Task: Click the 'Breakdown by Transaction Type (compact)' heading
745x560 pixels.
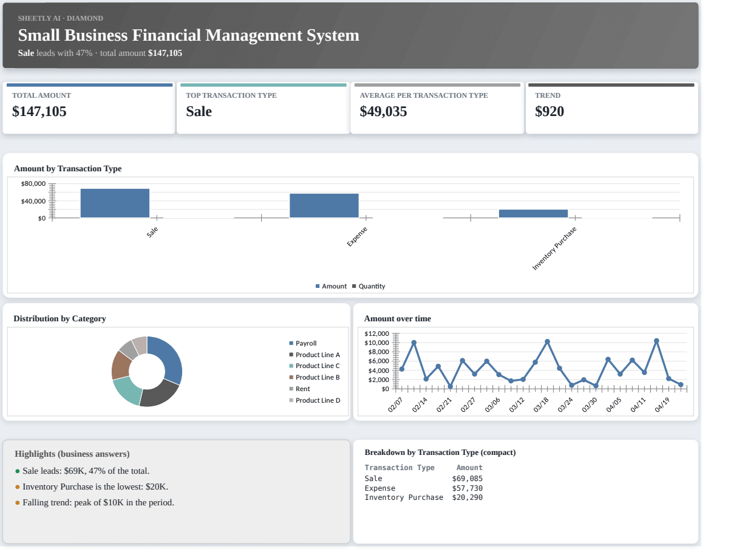Action: [440, 452]
